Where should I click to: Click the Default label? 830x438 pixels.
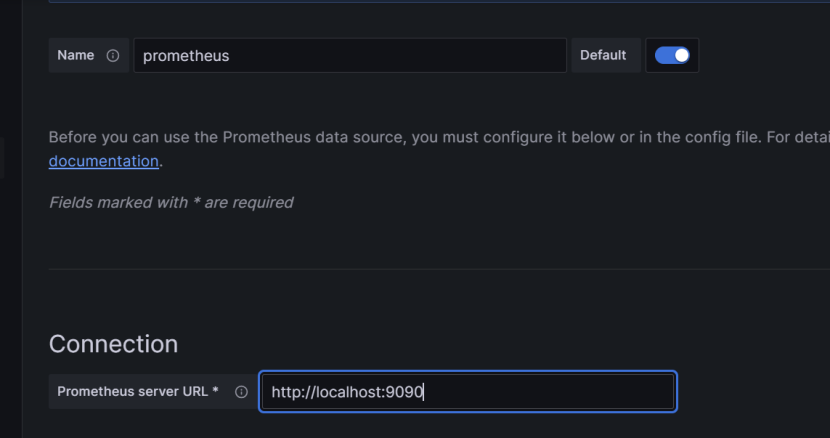(603, 56)
